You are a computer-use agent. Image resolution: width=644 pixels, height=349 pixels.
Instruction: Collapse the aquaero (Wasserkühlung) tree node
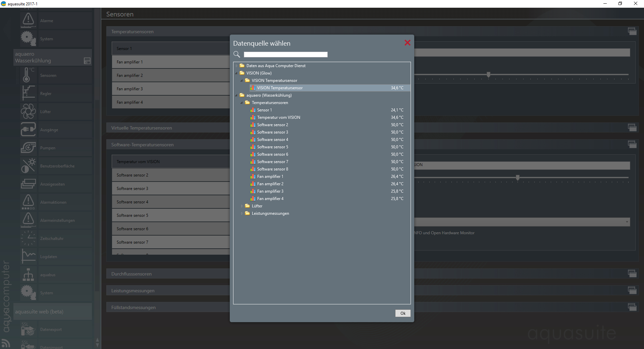pyautogui.click(x=236, y=95)
